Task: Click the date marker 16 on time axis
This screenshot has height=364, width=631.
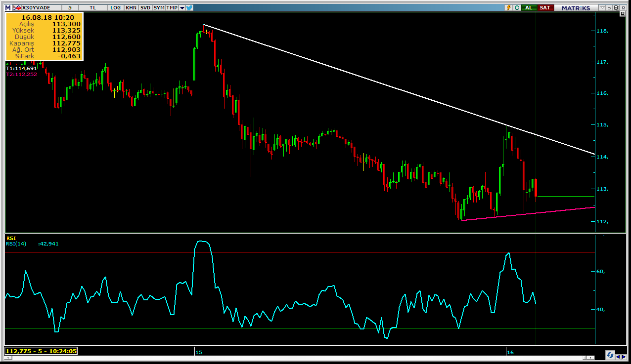Action: pos(510,352)
